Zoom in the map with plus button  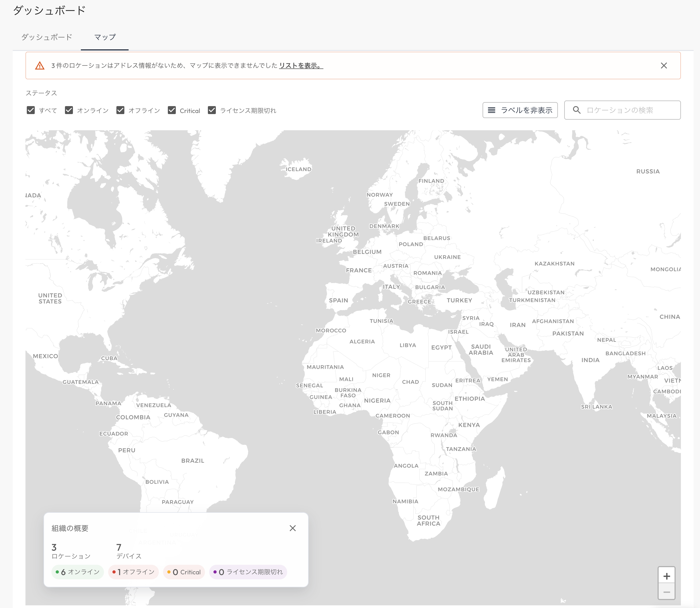click(666, 576)
